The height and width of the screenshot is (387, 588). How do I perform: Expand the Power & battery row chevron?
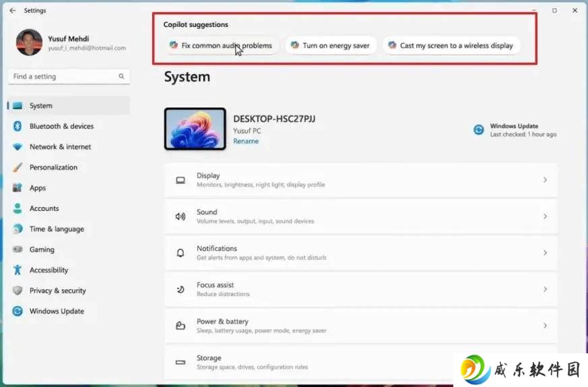click(x=545, y=326)
